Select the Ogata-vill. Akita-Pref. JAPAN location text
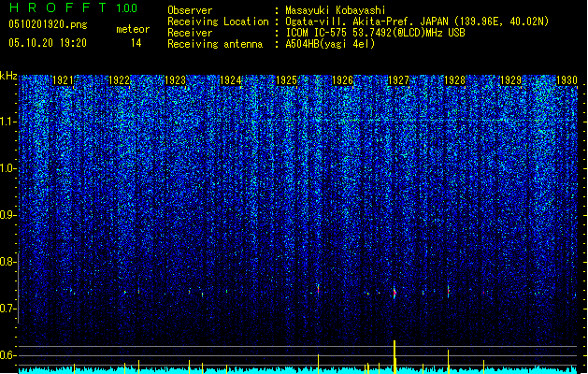This screenshot has height=374, width=588. (417, 22)
